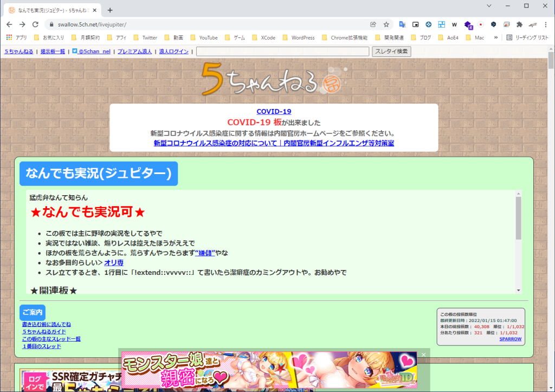This screenshot has height=392, width=555.
Task: Follow the オリ専 link
Action: [114, 262]
